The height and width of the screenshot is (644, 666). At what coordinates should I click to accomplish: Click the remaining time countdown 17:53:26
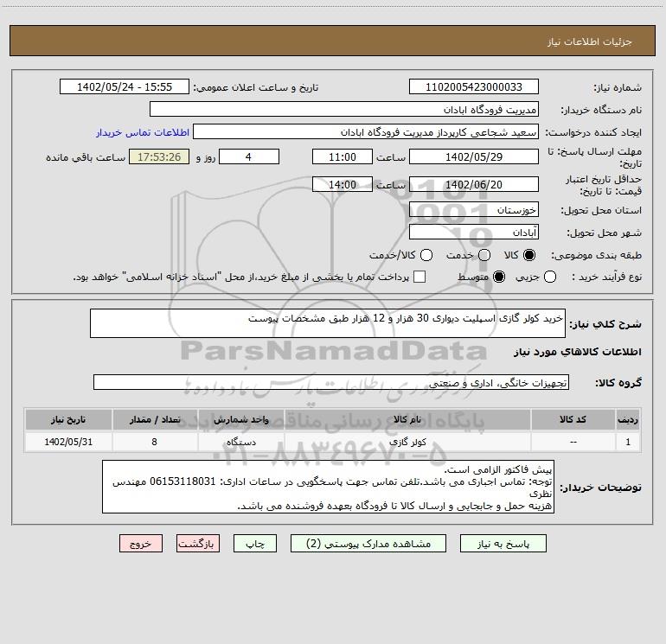[159, 156]
